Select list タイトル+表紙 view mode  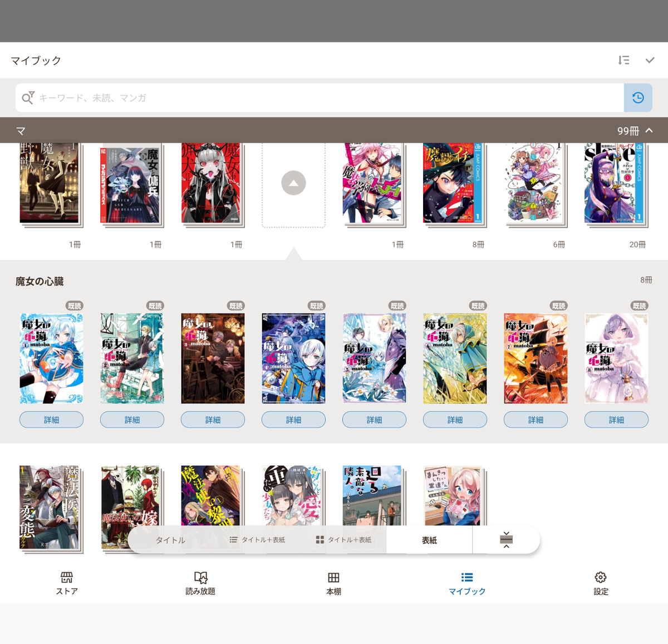pyautogui.click(x=257, y=540)
